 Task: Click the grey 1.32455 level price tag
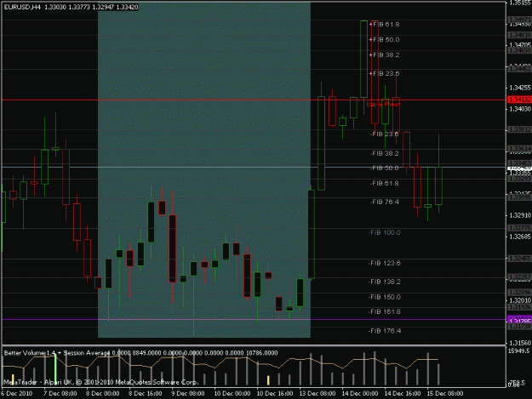click(x=519, y=259)
